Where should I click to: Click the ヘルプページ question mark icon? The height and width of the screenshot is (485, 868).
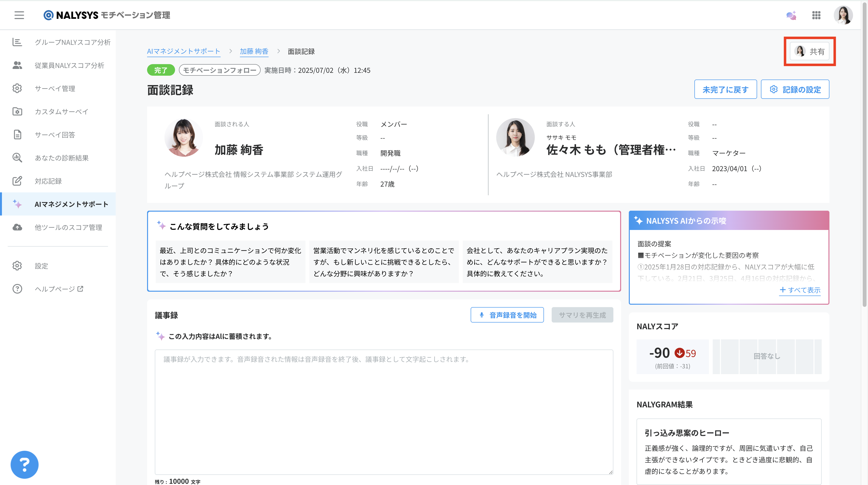click(x=17, y=289)
